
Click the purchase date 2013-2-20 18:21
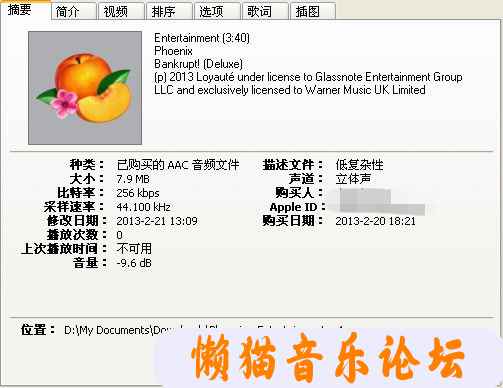tap(375, 221)
